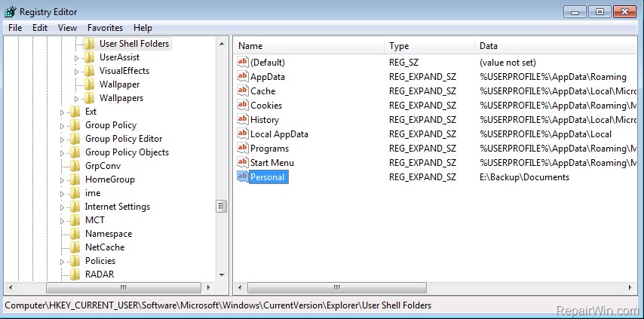Select the Policies key in tree

point(100,261)
